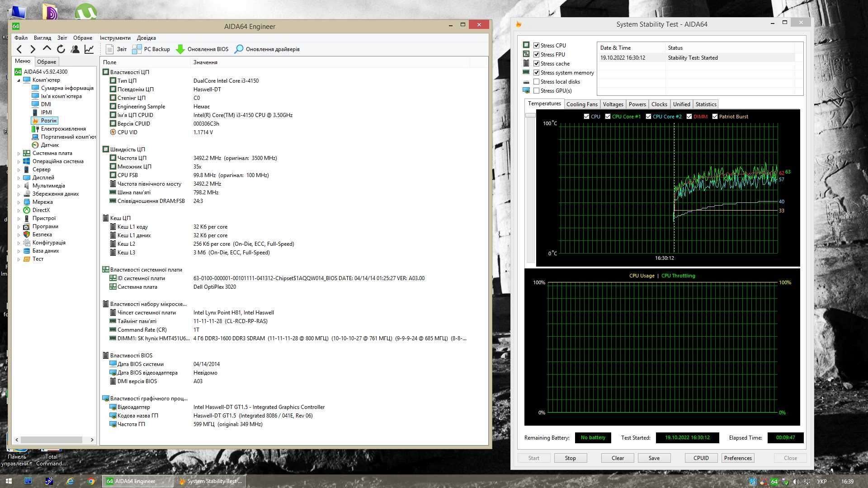Open Google Chrome from the taskbar

91,481
